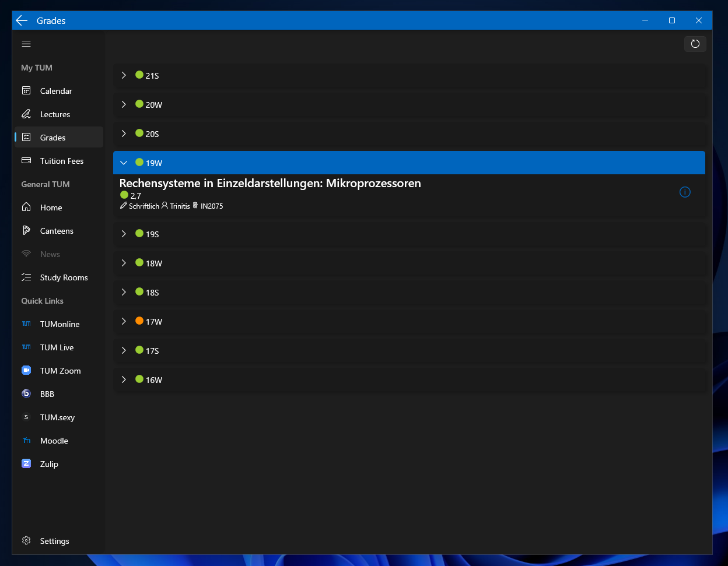Open the TUM Live quick link

pos(59,347)
